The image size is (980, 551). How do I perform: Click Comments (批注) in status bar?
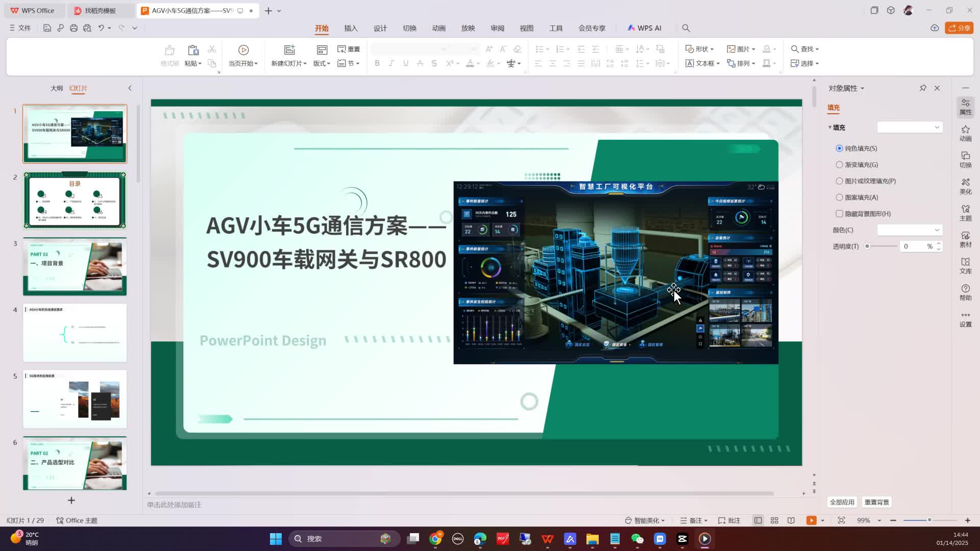pyautogui.click(x=729, y=520)
